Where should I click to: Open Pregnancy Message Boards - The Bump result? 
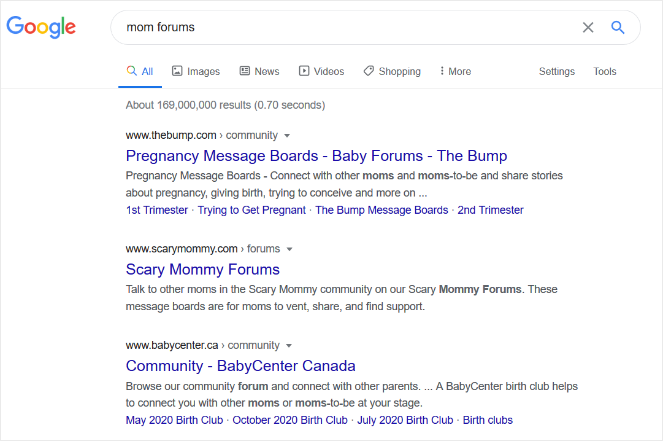click(x=316, y=156)
